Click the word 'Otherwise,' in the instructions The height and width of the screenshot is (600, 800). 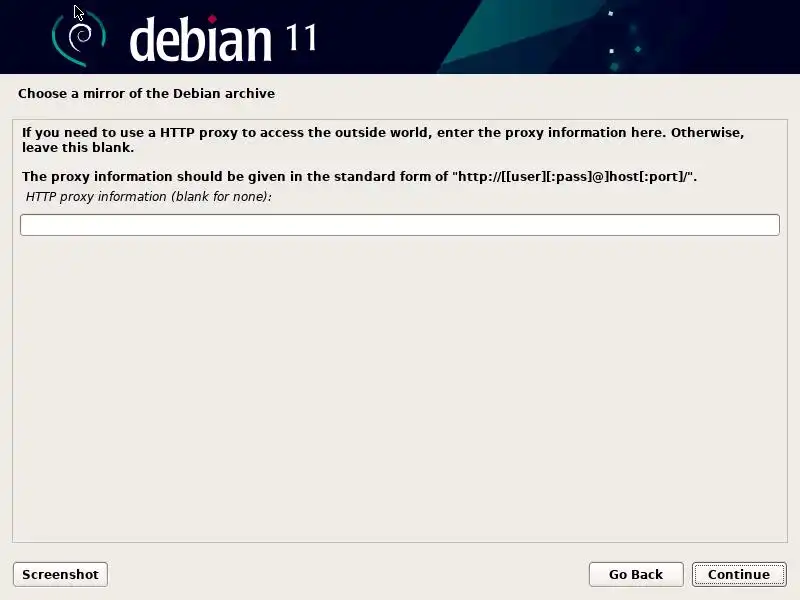point(707,133)
